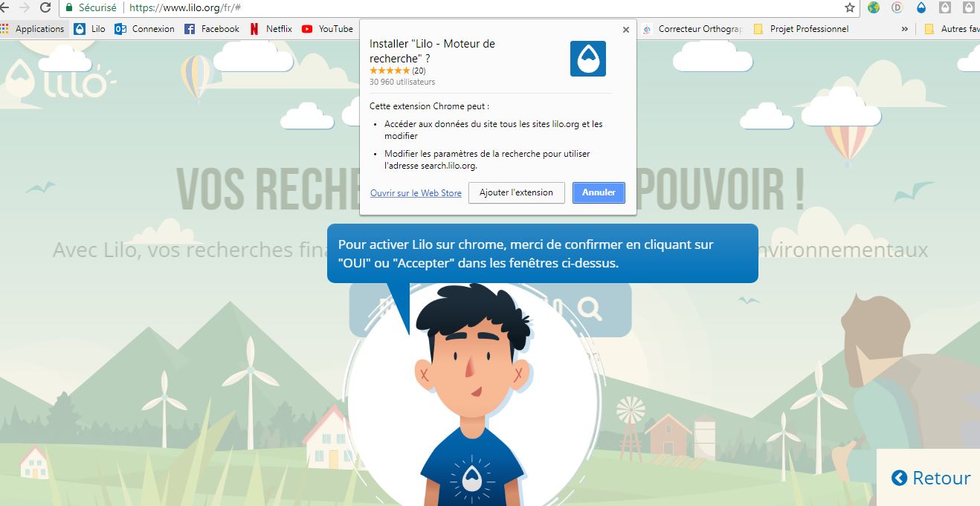The image size is (980, 506).
Task: Expand the Autres favoris bookmark folder
Action: (952, 29)
